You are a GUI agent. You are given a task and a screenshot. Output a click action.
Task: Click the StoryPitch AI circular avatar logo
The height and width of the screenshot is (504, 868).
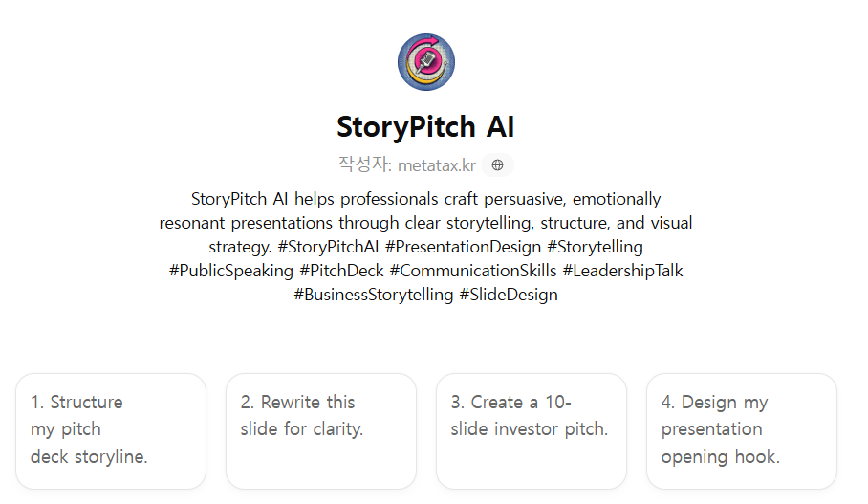tap(425, 62)
